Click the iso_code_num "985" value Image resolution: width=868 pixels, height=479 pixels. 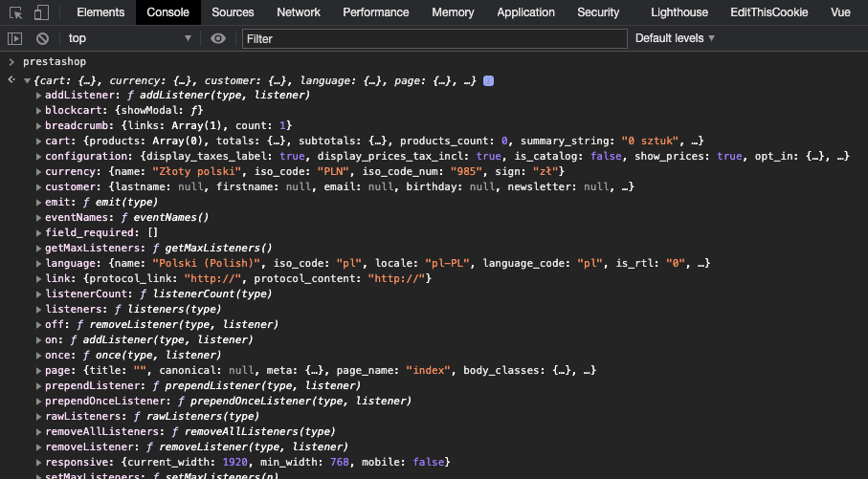[x=466, y=171]
